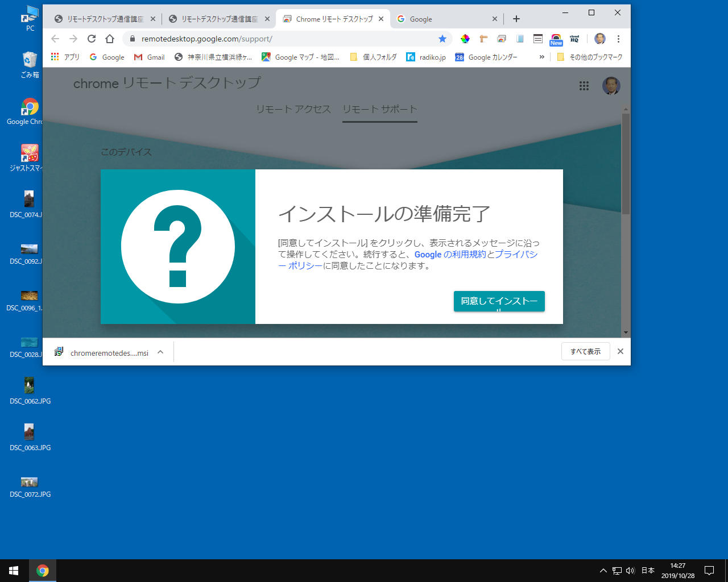Open the 神奈川県立横浜緑ケ... bookmark
The width and height of the screenshot is (728, 582).
coord(213,57)
